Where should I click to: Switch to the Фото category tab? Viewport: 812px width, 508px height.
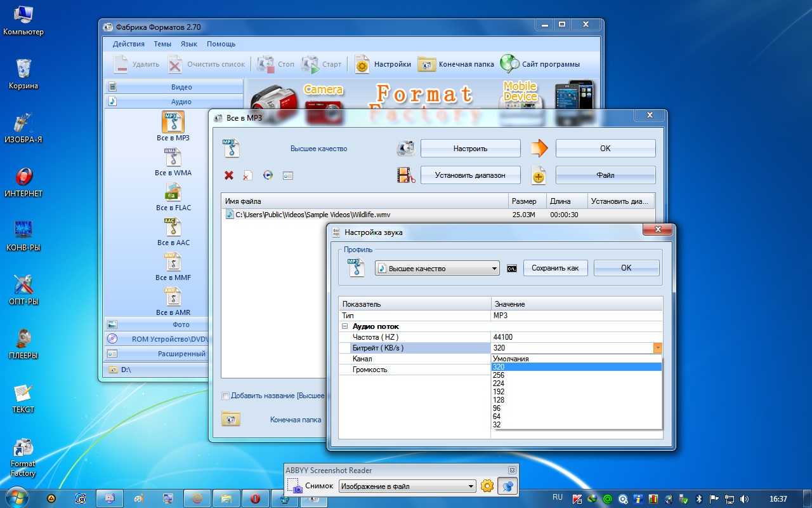coord(156,324)
